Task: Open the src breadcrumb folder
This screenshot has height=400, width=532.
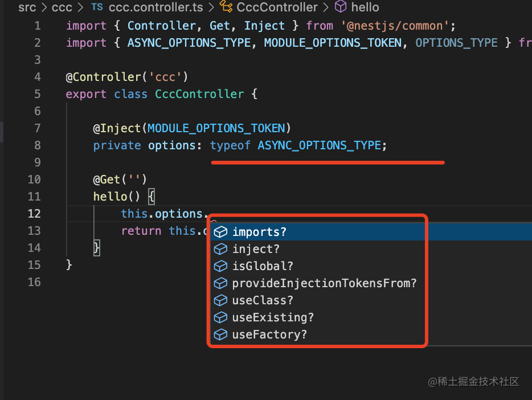Action: tap(27, 7)
